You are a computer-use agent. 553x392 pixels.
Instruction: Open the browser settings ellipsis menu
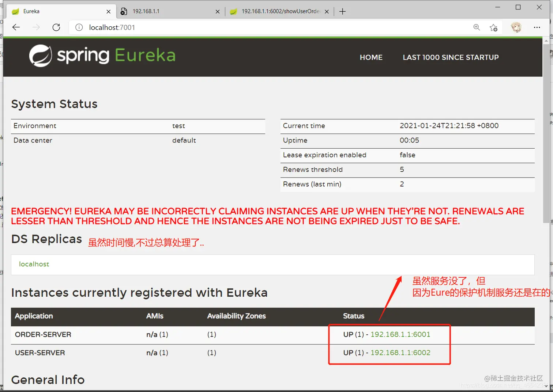coord(537,27)
